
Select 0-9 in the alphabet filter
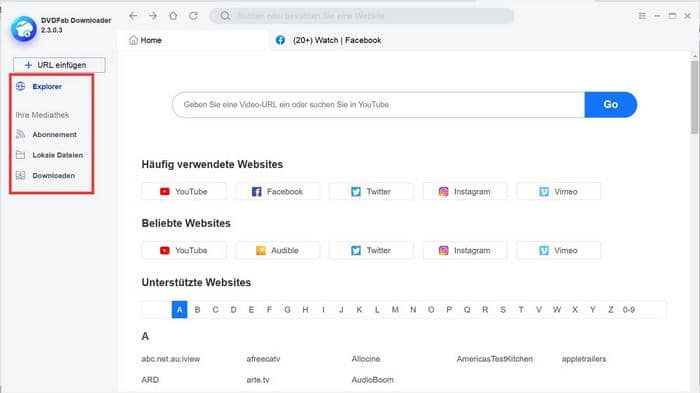629,309
